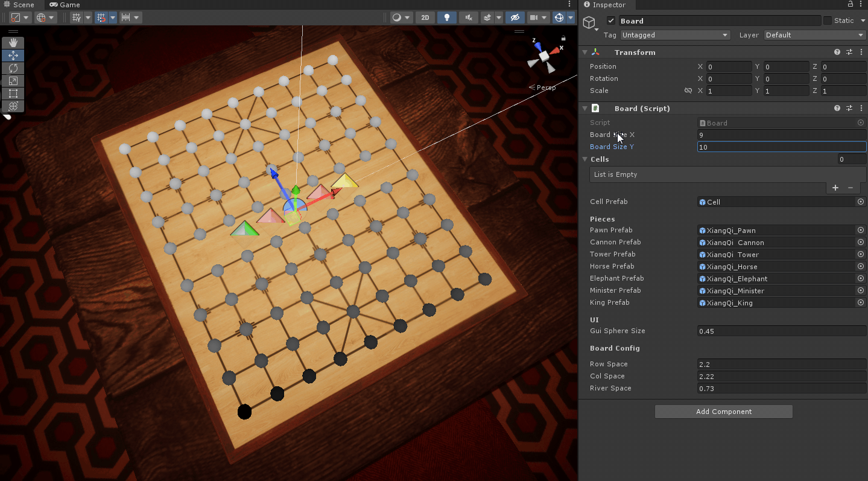Viewport: 868px width, 481px height.
Task: Open the Default Layer dropdown
Action: coord(814,35)
